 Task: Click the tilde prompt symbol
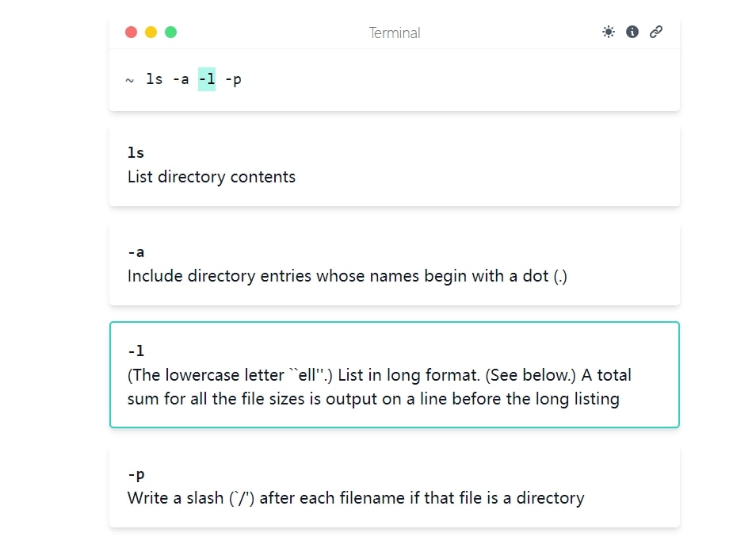coord(130,80)
